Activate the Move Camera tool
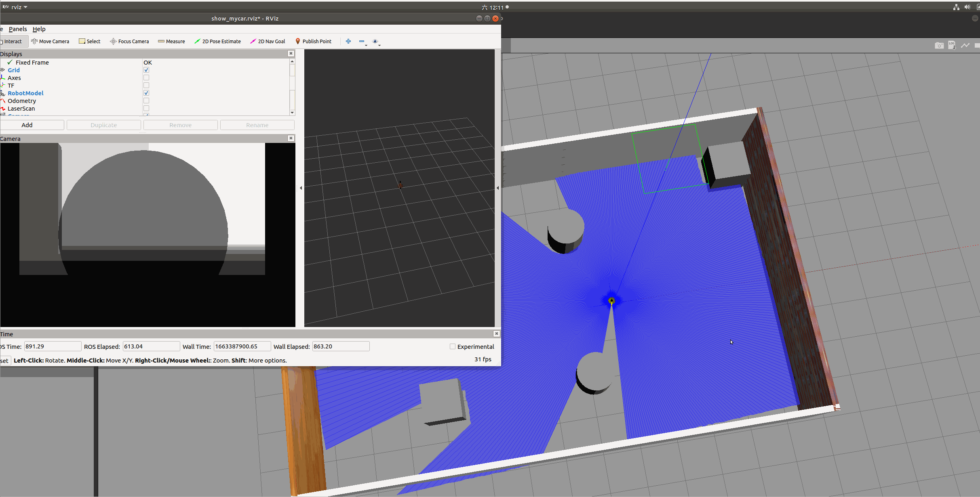The width and height of the screenshot is (980, 497). tap(50, 41)
